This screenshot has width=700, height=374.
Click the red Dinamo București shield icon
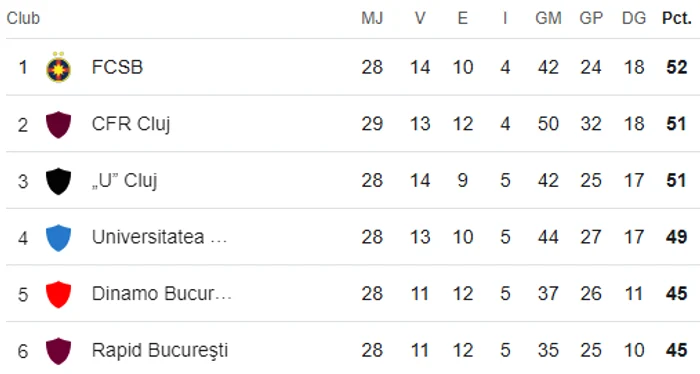[58, 295]
